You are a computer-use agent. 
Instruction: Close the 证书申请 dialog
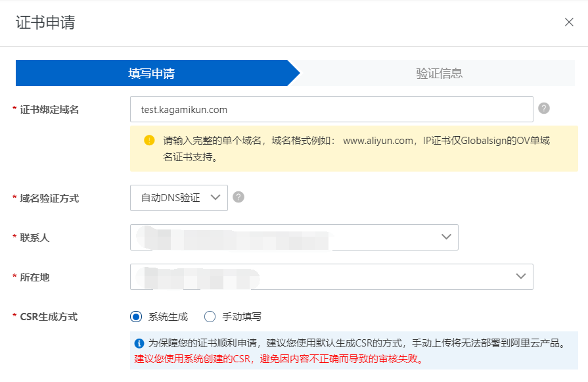(x=569, y=22)
